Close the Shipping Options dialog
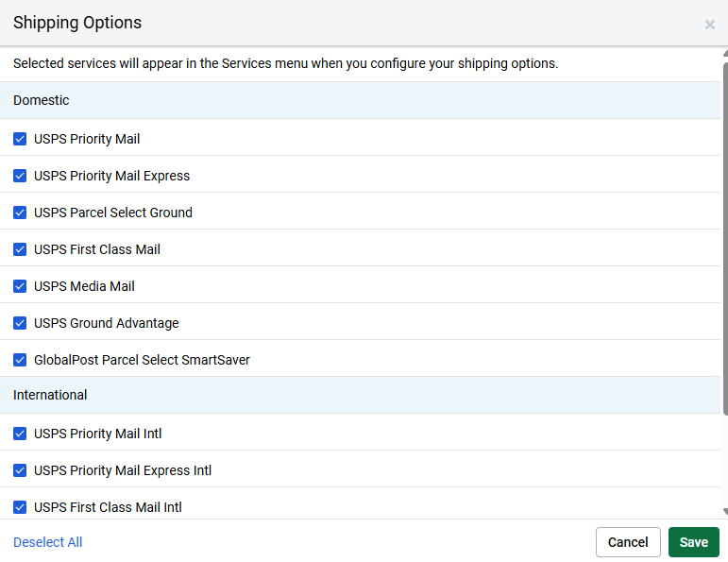 (709, 25)
